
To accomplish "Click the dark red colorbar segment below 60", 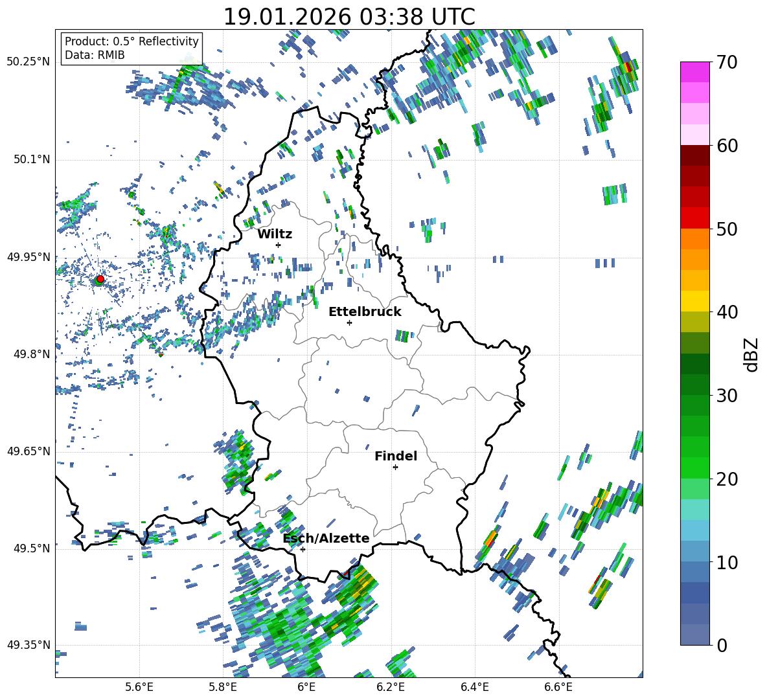I will 695,155.
